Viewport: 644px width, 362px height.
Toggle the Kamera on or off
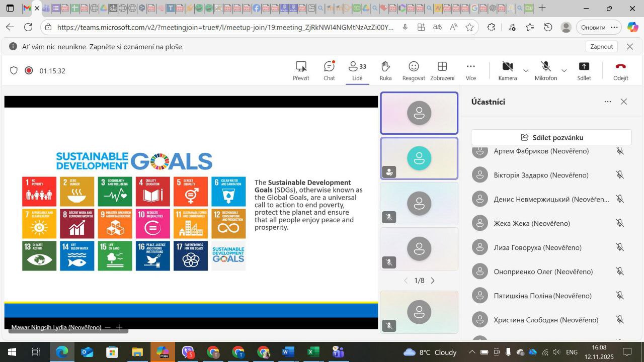(507, 70)
